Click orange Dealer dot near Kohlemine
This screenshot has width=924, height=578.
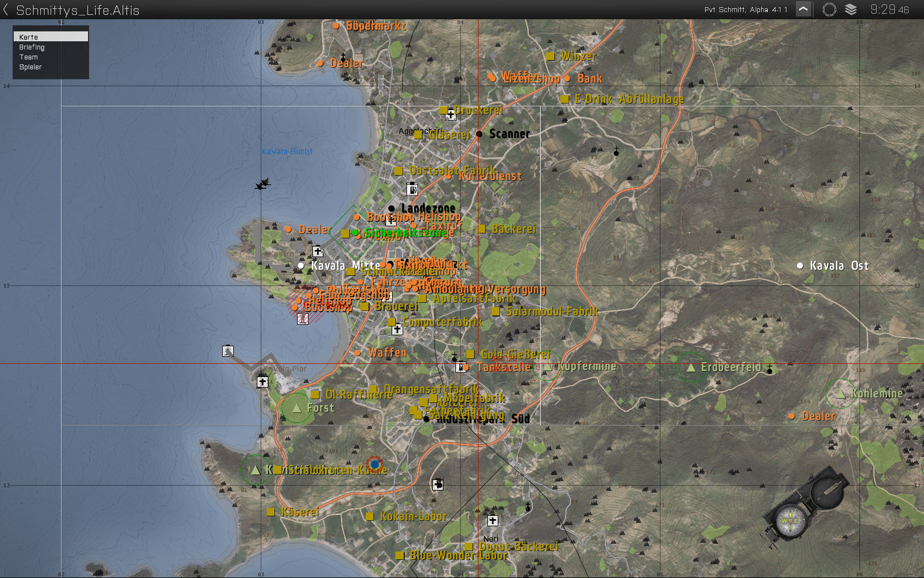(791, 416)
